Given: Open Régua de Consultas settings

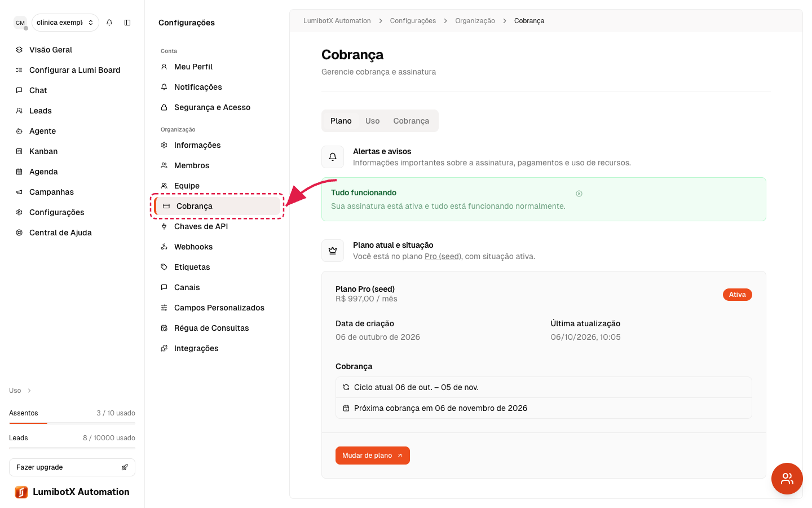Looking at the screenshot, I should (217, 328).
